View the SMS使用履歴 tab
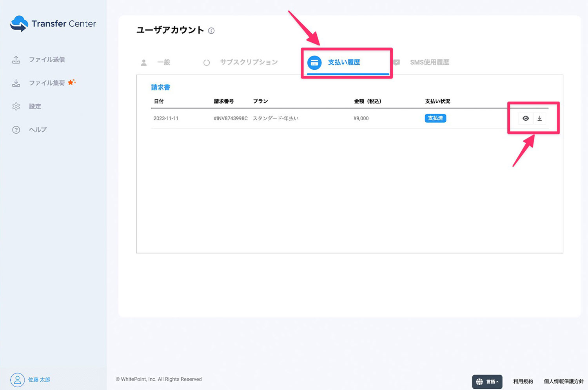This screenshot has height=390, width=588. 430,62
